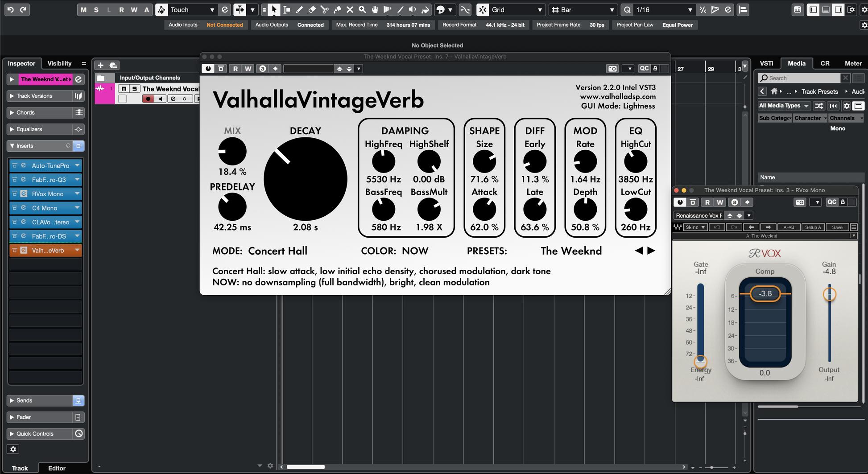Pick the Split scissors tool
Screen dimensions: 868x474
coord(324,9)
